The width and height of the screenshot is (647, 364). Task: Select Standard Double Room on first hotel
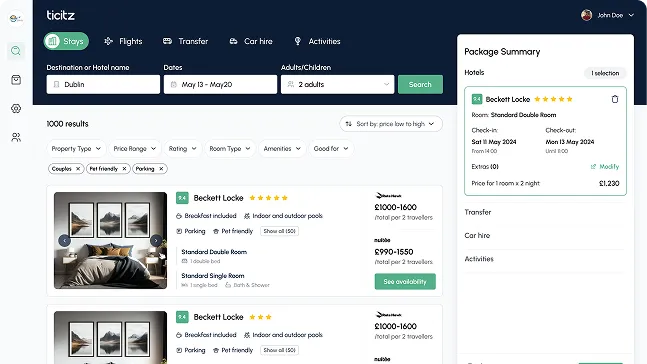tap(214, 252)
